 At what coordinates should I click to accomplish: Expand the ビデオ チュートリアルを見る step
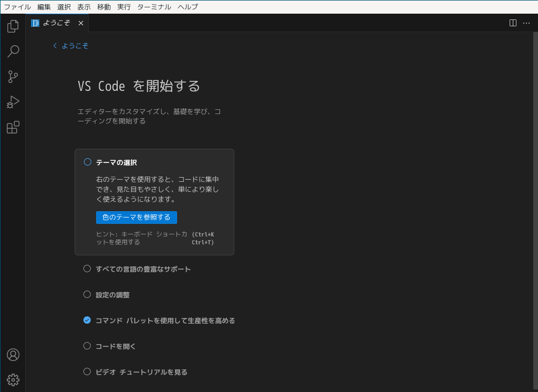pyautogui.click(x=141, y=372)
